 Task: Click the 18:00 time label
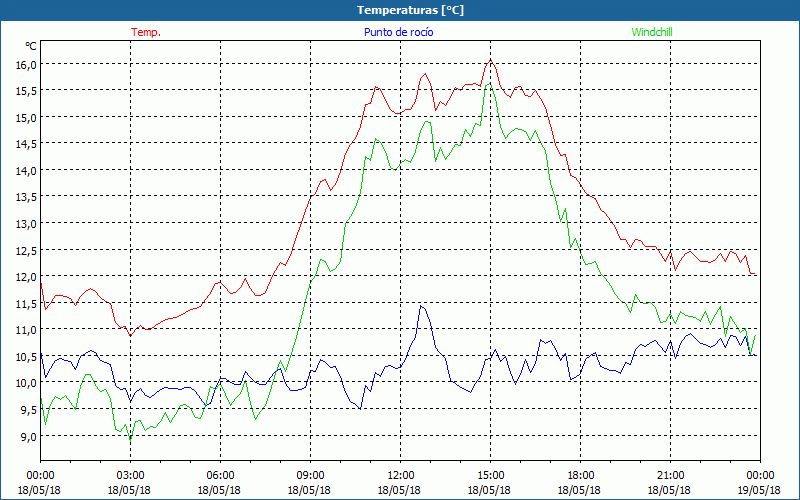[x=580, y=475]
